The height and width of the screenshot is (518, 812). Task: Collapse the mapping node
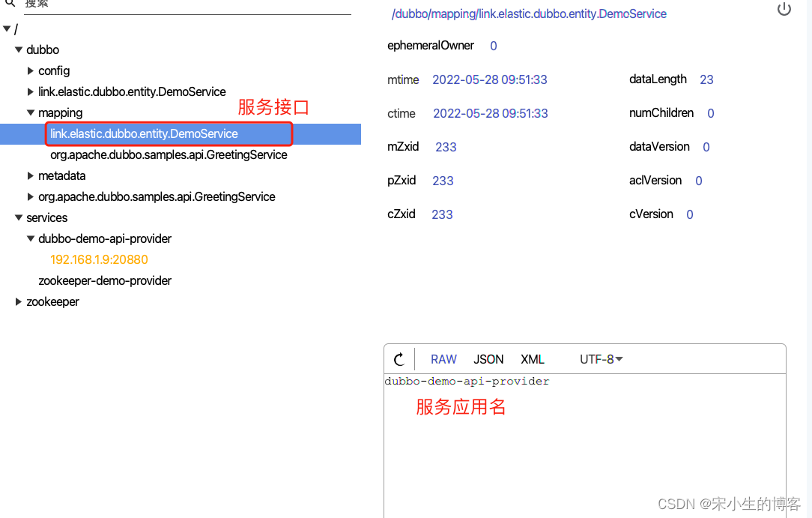pos(31,113)
